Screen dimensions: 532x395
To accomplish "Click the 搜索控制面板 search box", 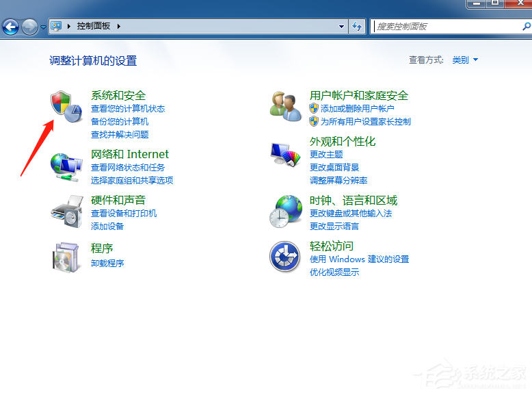I will point(444,27).
